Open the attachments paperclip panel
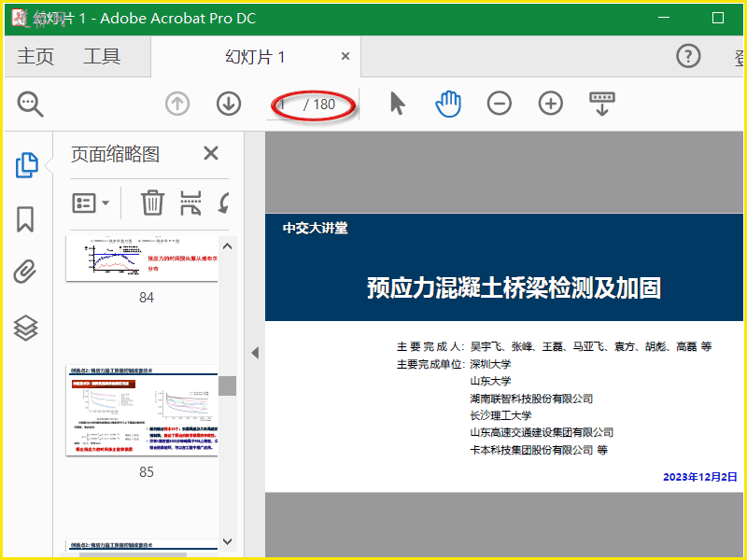The width and height of the screenshot is (747, 560). [25, 272]
